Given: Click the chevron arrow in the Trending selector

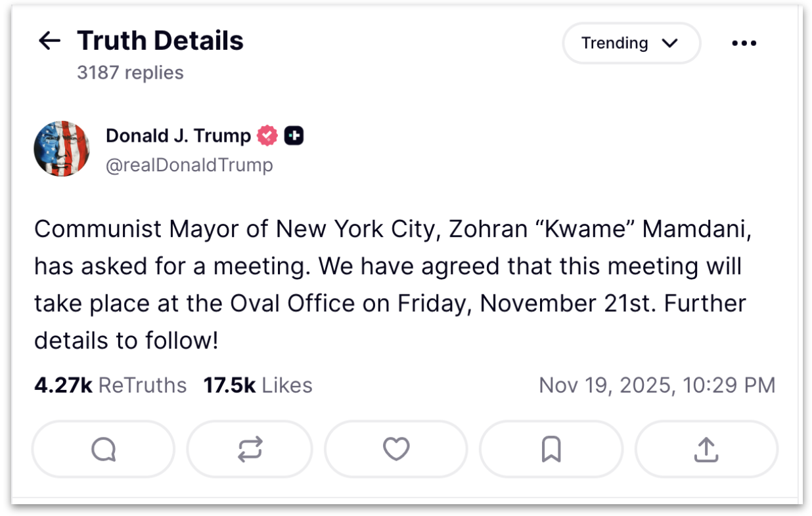Looking at the screenshot, I should coord(669,43).
